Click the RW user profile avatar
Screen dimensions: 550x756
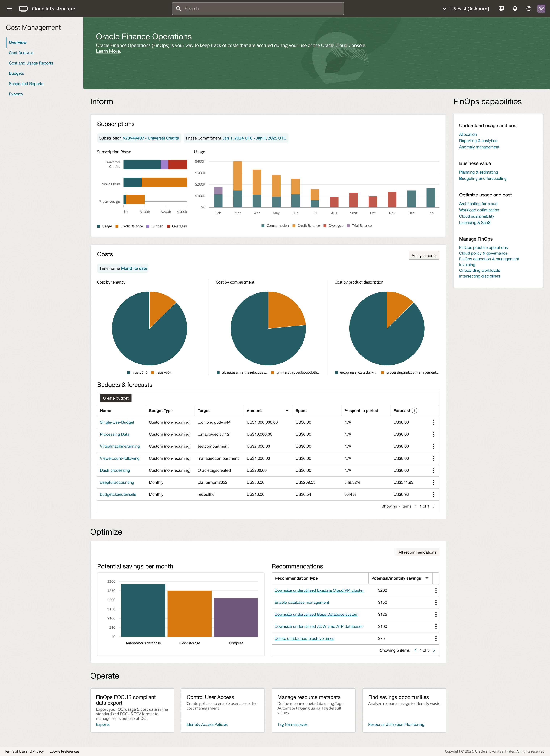541,9
